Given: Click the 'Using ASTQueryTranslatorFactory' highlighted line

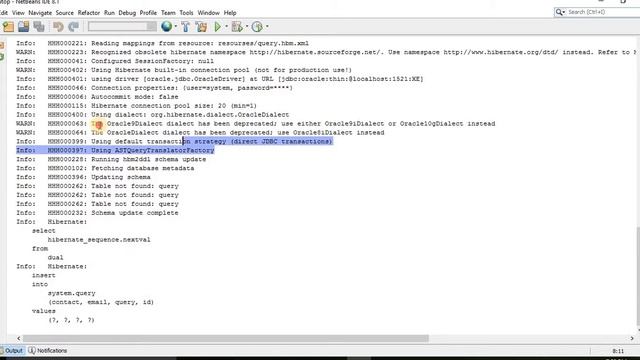Looking at the screenshot, I should pyautogui.click(x=115, y=150).
